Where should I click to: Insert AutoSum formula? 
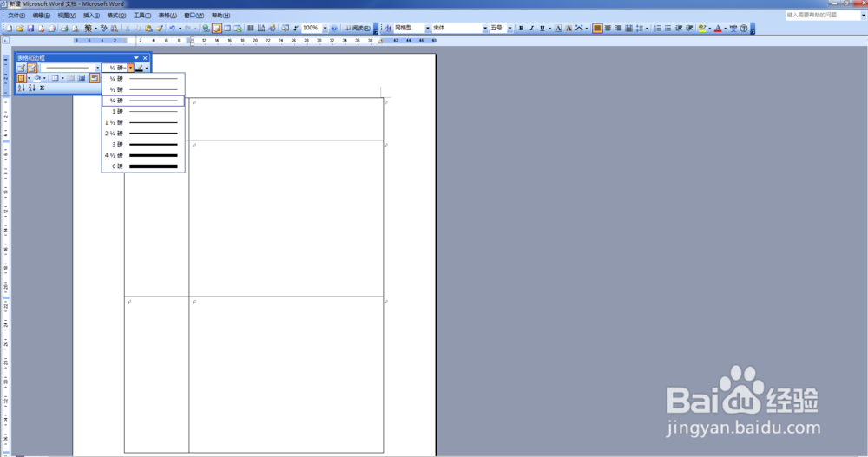[x=42, y=88]
